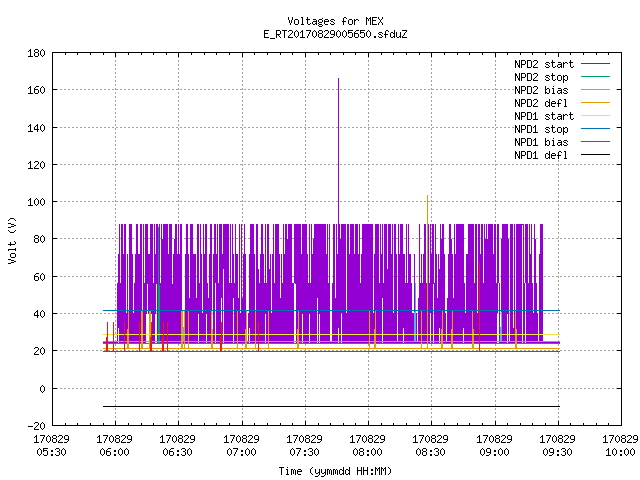Click the tall purple spike peak near 165 V
The width and height of the screenshot is (640, 480).
[x=338, y=79]
